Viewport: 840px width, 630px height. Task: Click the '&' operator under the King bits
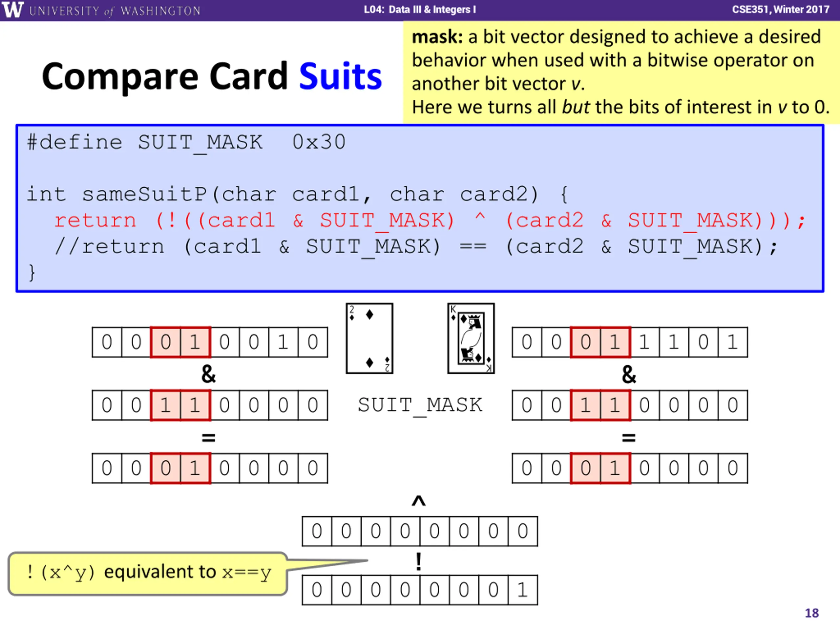pyautogui.click(x=629, y=374)
